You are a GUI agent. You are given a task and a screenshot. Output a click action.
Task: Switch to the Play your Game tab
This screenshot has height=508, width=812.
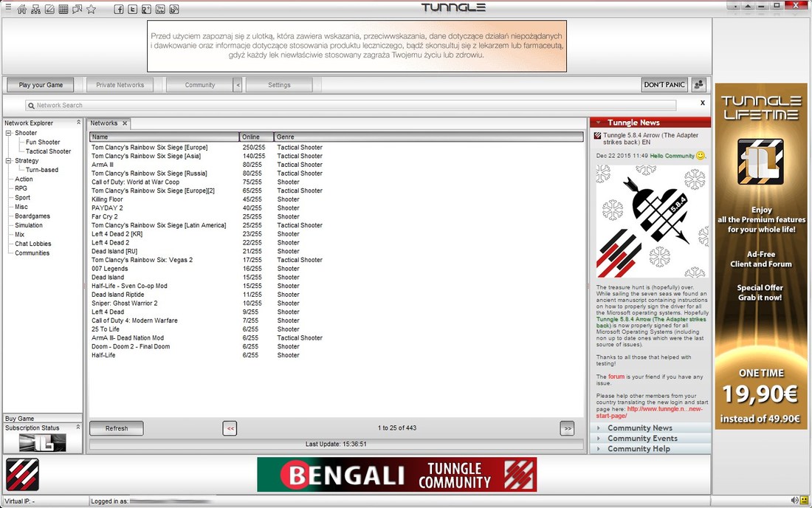(41, 85)
